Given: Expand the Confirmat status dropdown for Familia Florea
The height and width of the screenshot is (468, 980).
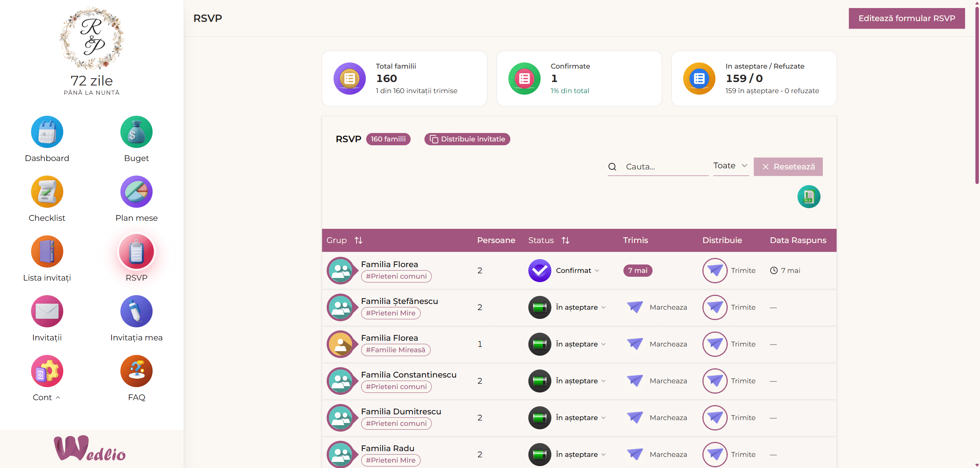Looking at the screenshot, I should point(577,271).
